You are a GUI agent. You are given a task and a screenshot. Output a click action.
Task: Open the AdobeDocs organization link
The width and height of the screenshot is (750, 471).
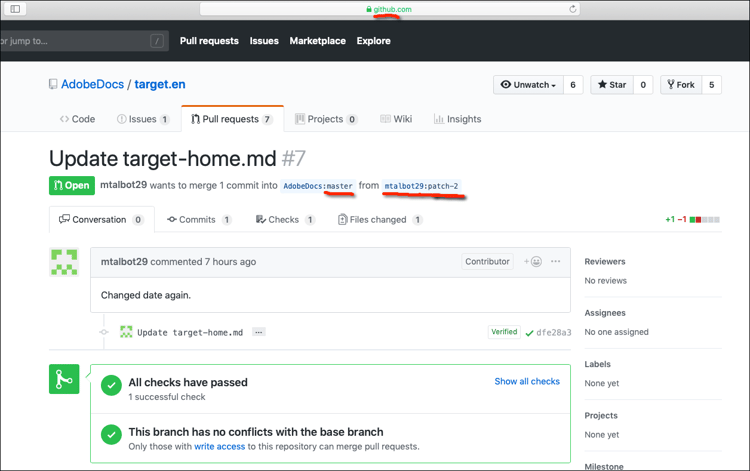pyautogui.click(x=92, y=84)
